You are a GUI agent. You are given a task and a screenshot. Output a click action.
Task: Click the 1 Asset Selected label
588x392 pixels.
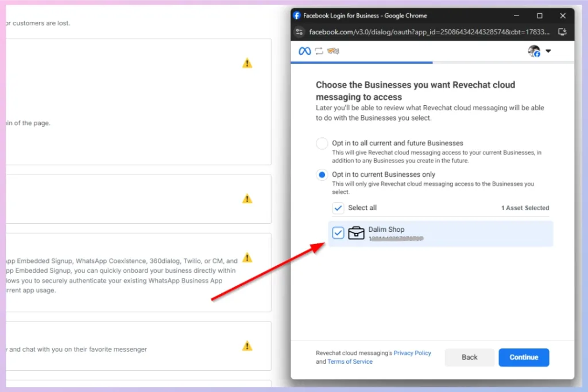(x=525, y=208)
